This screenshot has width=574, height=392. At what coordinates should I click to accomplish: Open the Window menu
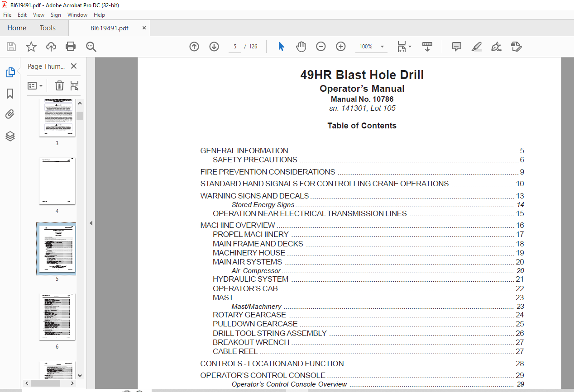click(77, 15)
